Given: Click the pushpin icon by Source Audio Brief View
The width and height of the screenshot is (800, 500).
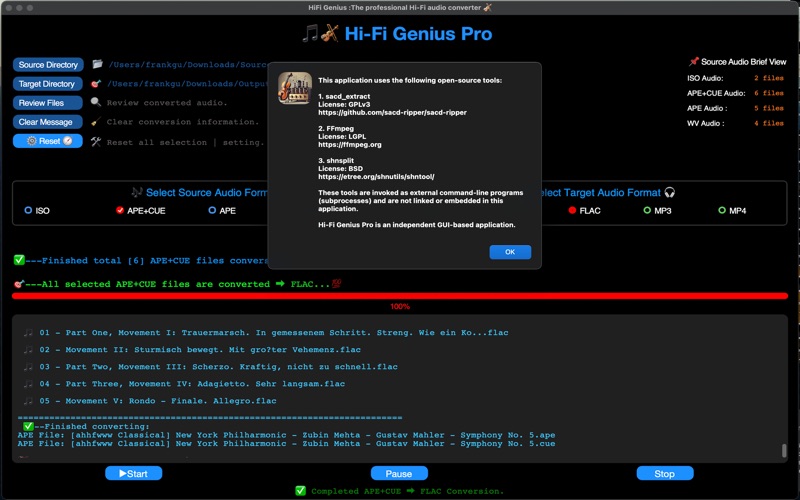Looking at the screenshot, I should (x=693, y=62).
